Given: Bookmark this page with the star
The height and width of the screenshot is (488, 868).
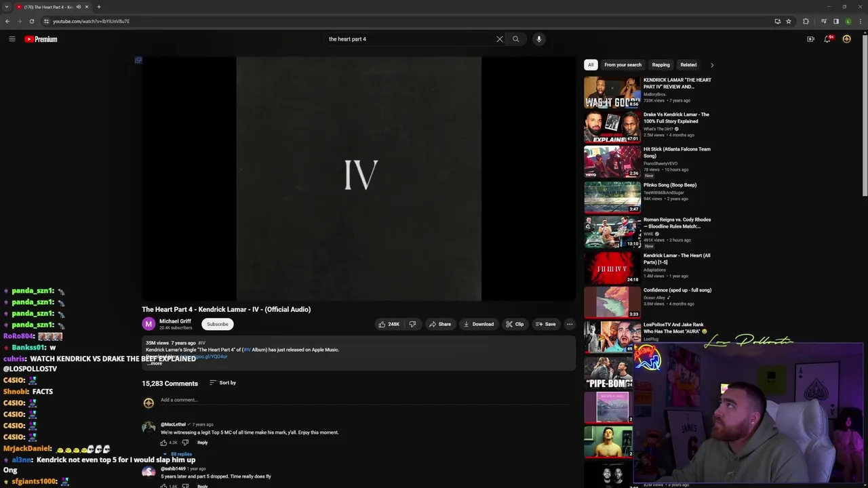Looking at the screenshot, I should [x=789, y=21].
